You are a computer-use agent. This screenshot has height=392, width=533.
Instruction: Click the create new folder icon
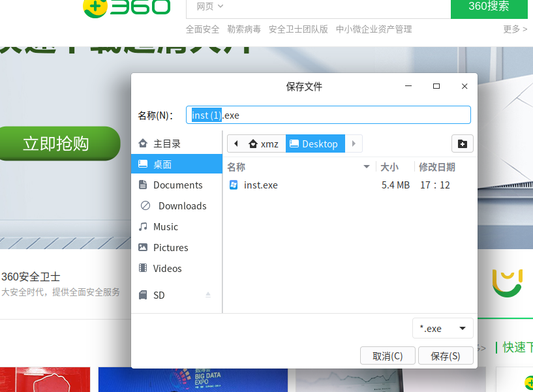tap(463, 143)
